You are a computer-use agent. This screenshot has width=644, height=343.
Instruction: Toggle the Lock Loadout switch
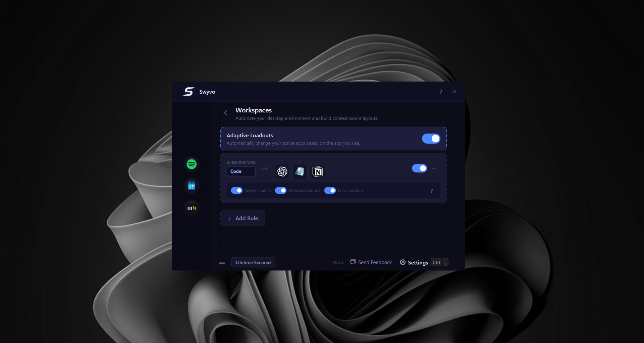(x=330, y=191)
